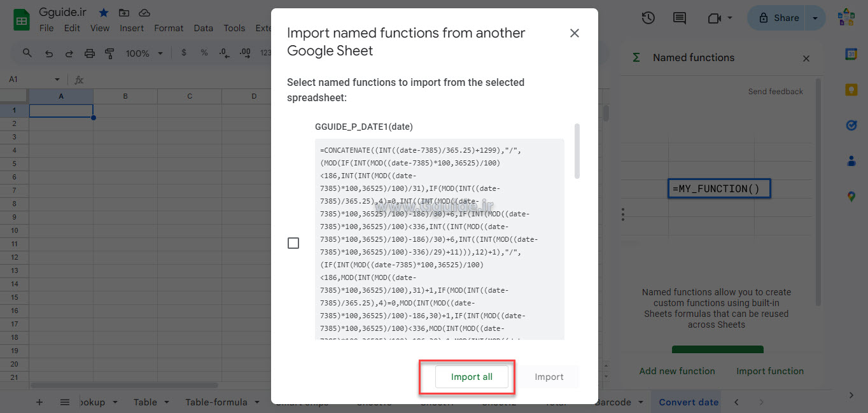The height and width of the screenshot is (413, 868).
Task: Open Google Calendar in the side panel
Action: 851,54
